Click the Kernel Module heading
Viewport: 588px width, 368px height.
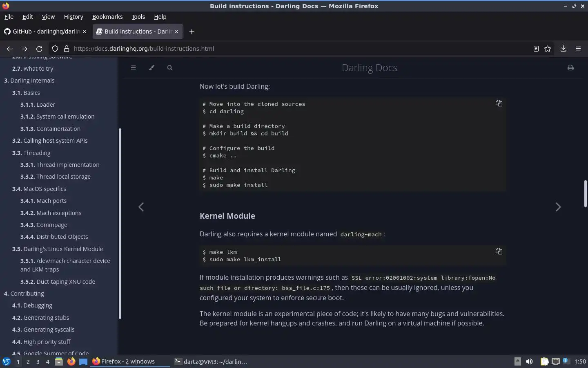coord(227,216)
